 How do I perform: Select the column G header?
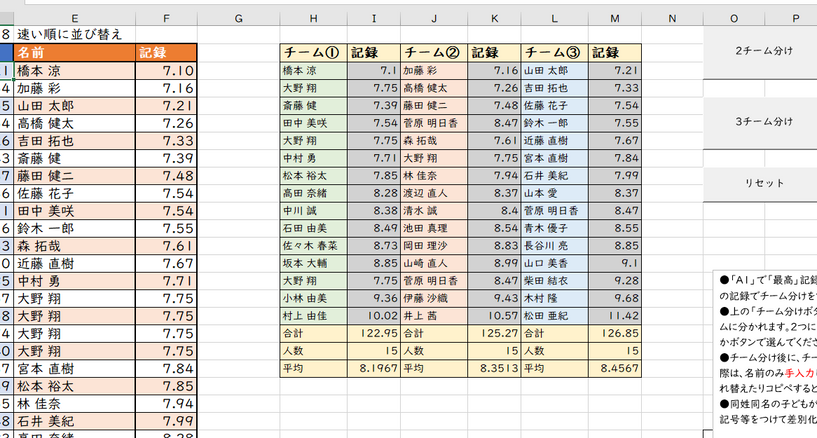[239, 17]
